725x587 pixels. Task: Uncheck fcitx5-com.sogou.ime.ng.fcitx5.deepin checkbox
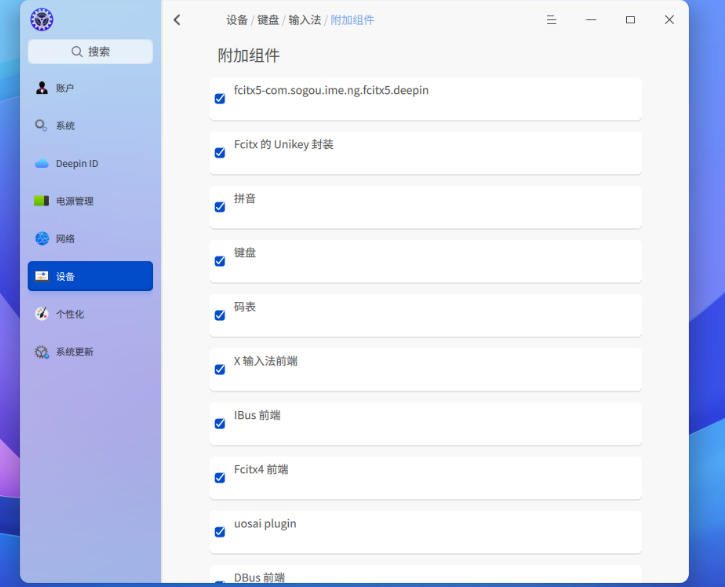[x=220, y=98]
